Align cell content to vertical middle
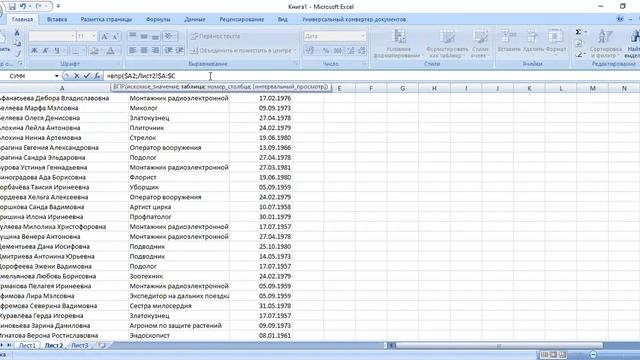 pyautogui.click(x=144, y=36)
